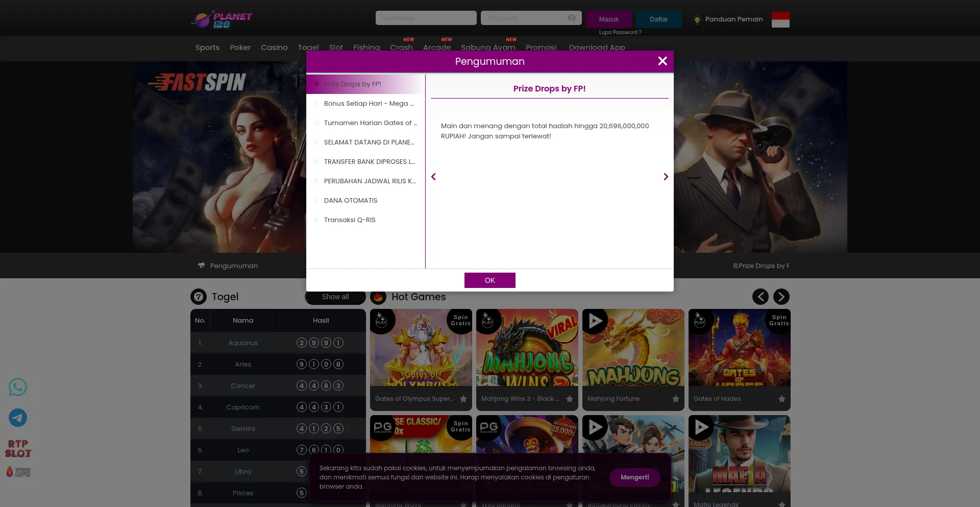Viewport: 980px width, 507px height.
Task: Click Show all Togel results
Action: pos(335,297)
